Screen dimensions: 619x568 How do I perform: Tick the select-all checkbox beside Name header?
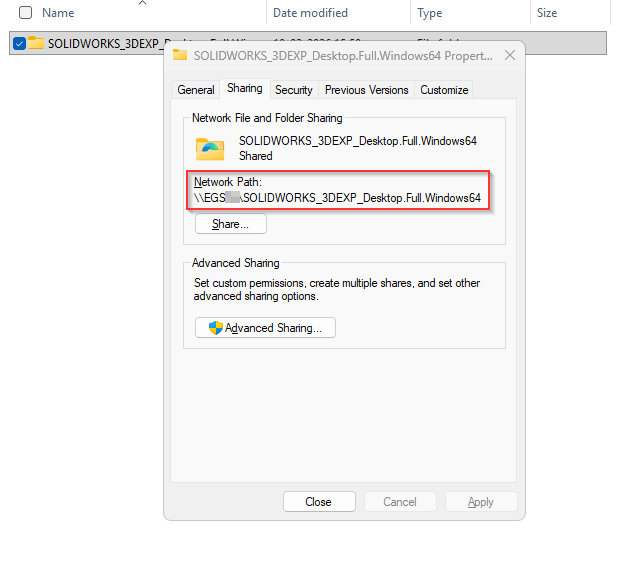[25, 13]
